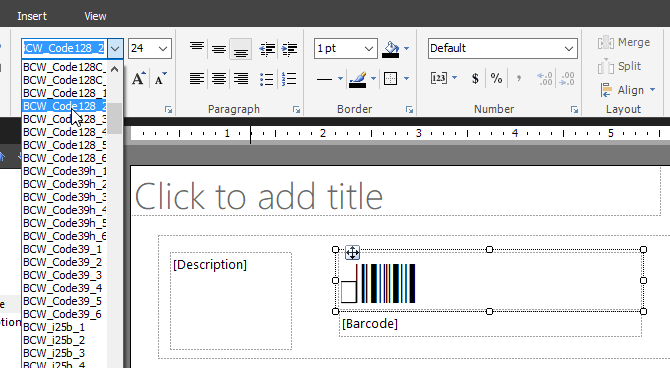Image resolution: width=670 pixels, height=368 pixels.
Task: Click the border color pen icon
Action: [358, 79]
